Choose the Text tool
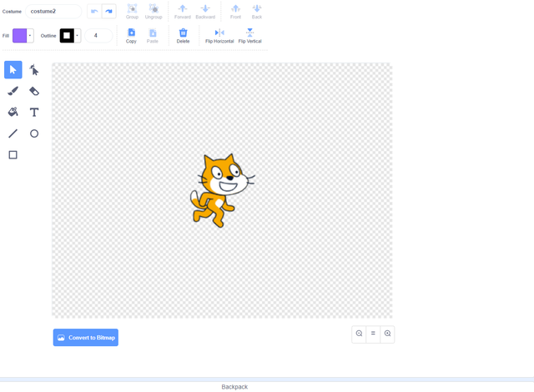The image size is (534, 392). [34, 112]
